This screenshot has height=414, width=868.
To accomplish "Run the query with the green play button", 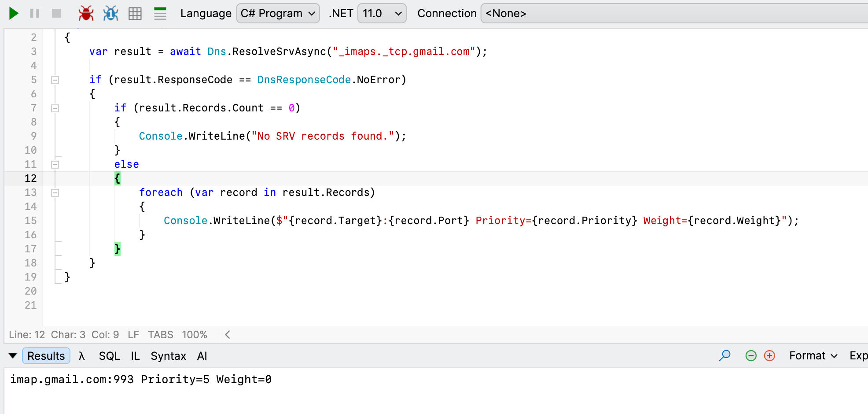I will tap(14, 13).
